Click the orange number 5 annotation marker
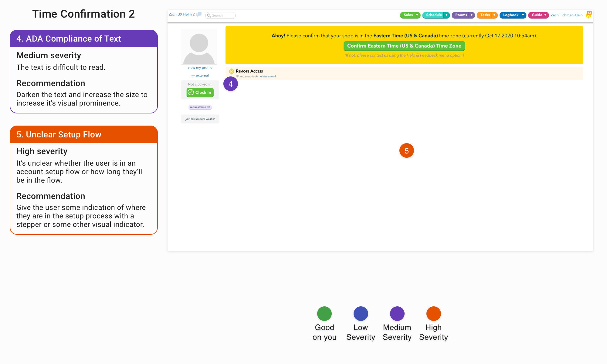The image size is (607, 364). (406, 151)
